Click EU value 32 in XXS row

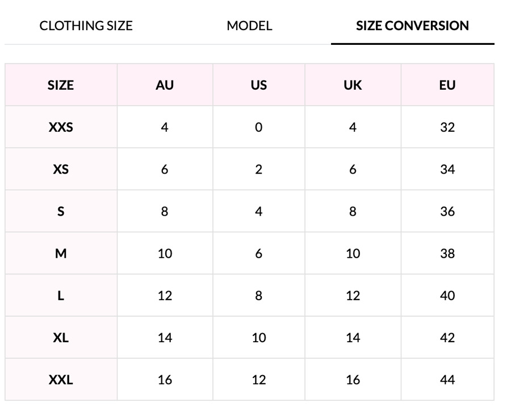tap(447, 127)
